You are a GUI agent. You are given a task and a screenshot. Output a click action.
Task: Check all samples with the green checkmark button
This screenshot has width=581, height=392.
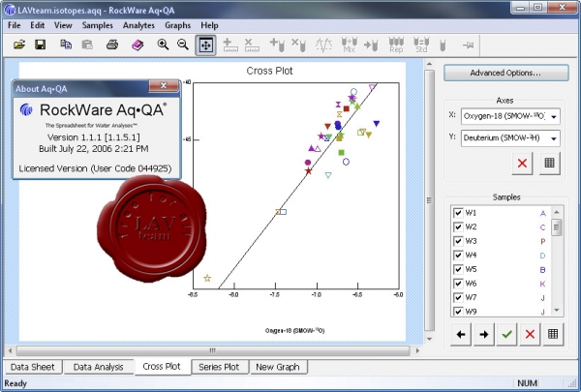pyautogui.click(x=506, y=335)
